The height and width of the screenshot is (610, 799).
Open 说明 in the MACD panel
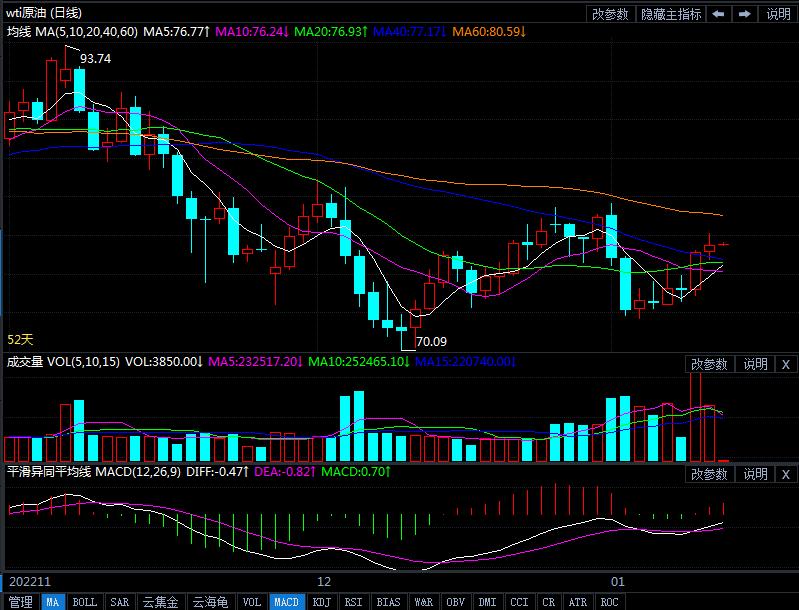pos(755,474)
